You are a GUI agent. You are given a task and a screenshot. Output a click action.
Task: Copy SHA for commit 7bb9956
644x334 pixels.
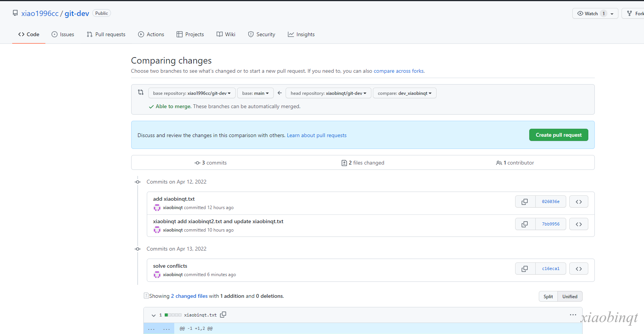click(x=525, y=224)
